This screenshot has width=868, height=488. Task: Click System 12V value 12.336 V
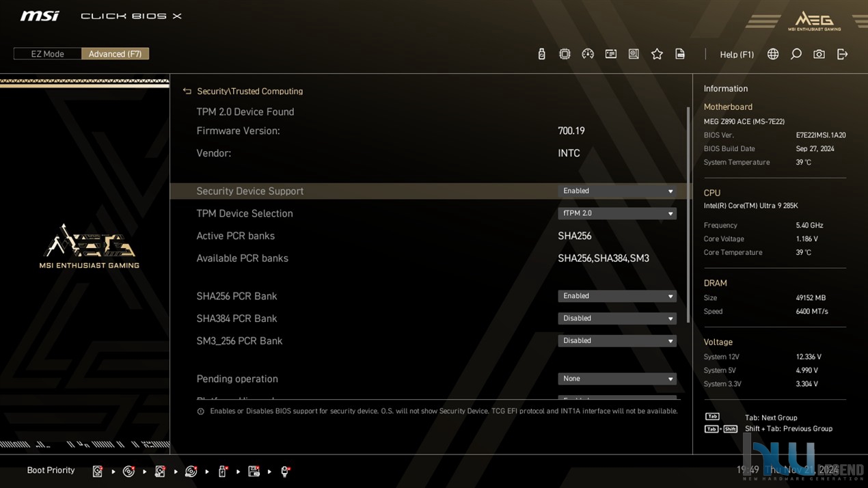[x=809, y=357]
